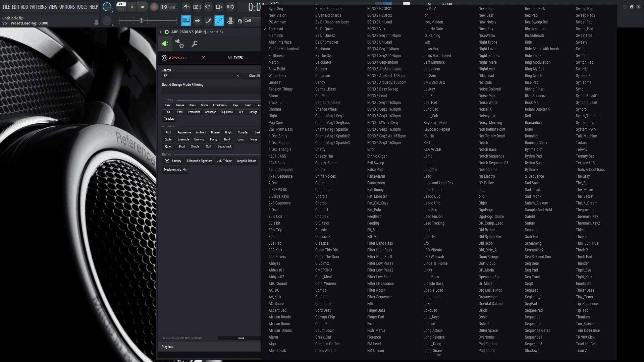This screenshot has width=644, height=362.
Task: Choose the Keyboard Hold preset
Action: (x=435, y=123)
